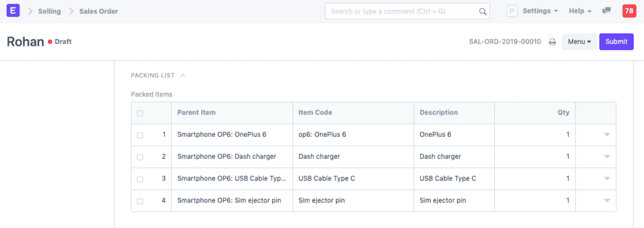Go to Selling breadcrumb
Viewport: 644px width, 228px height.
click(49, 11)
